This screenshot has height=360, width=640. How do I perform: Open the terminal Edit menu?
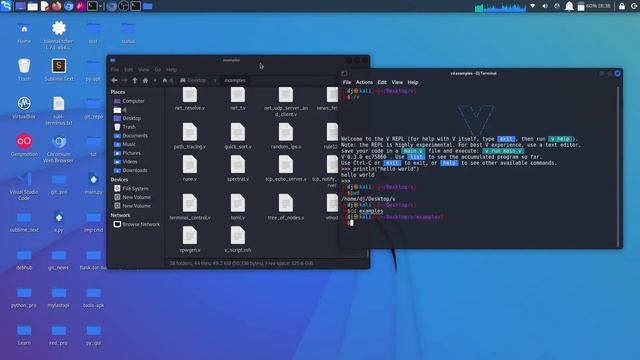[x=382, y=82]
